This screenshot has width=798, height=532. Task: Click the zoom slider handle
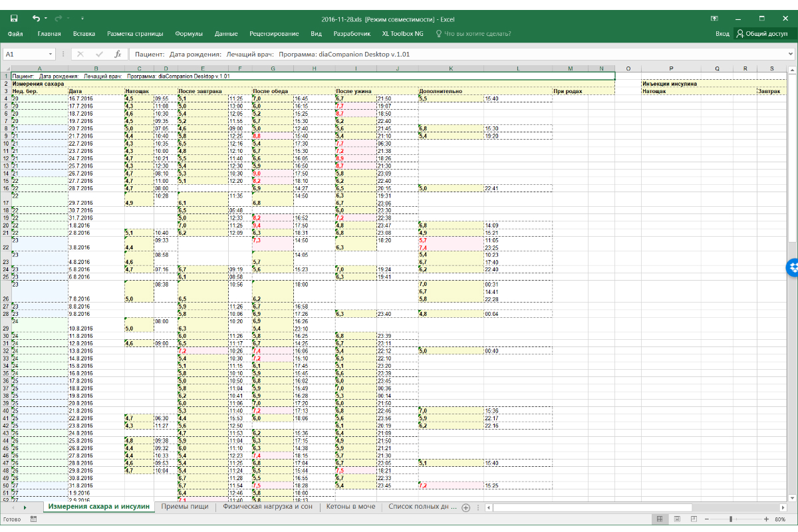(x=730, y=519)
